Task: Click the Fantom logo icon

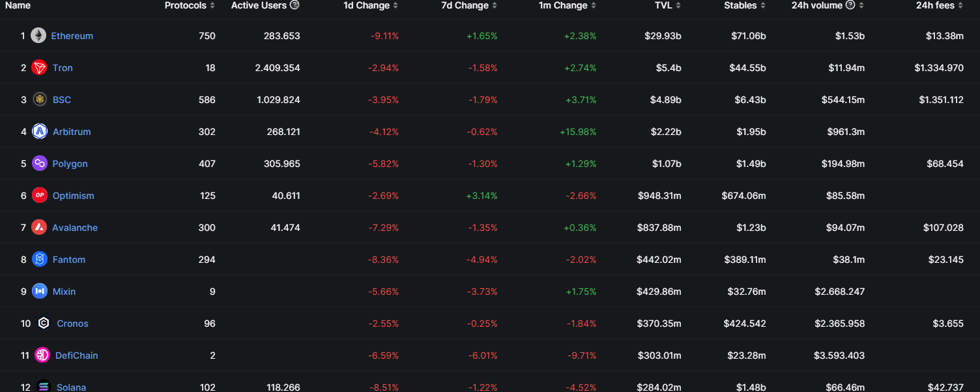Action: point(39,260)
